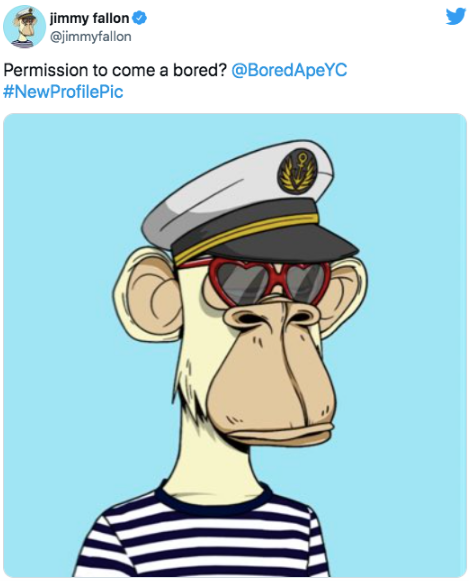The image size is (469, 581).
Task: Click the white captain's hat top
Action: pyautogui.click(x=237, y=189)
